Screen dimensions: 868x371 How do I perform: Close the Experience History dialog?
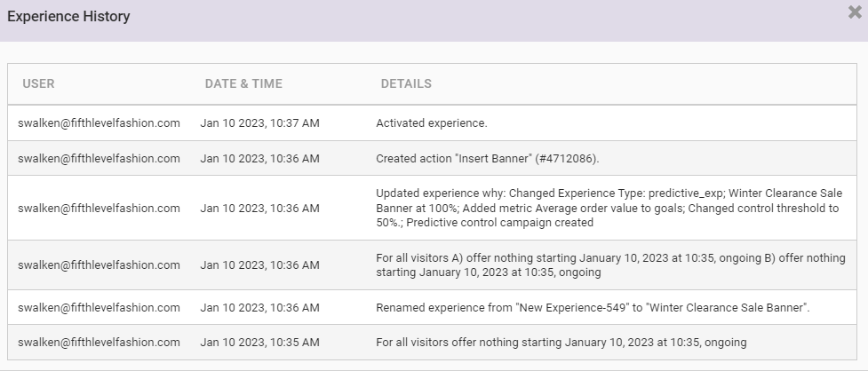point(855,12)
